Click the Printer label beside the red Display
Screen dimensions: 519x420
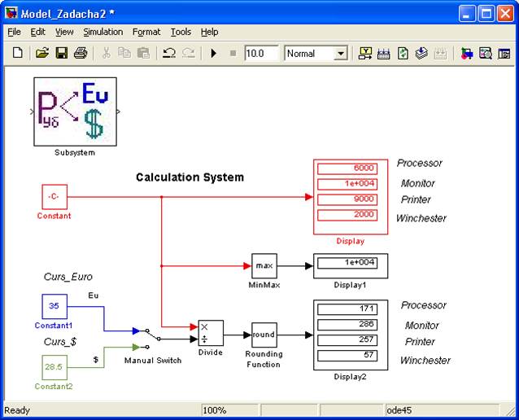416,199
